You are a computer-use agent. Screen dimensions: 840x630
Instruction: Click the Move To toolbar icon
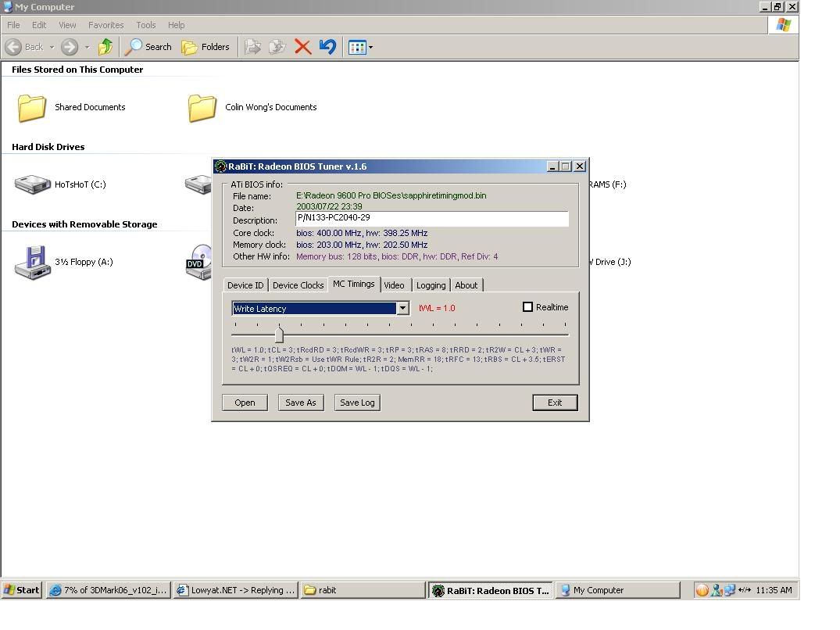(x=253, y=47)
